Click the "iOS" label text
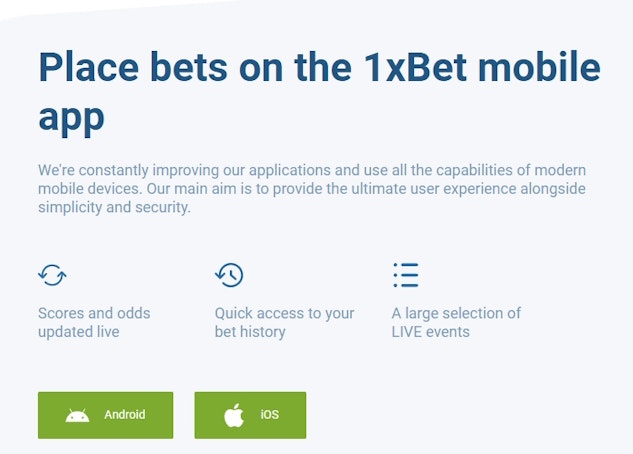 coord(270,414)
